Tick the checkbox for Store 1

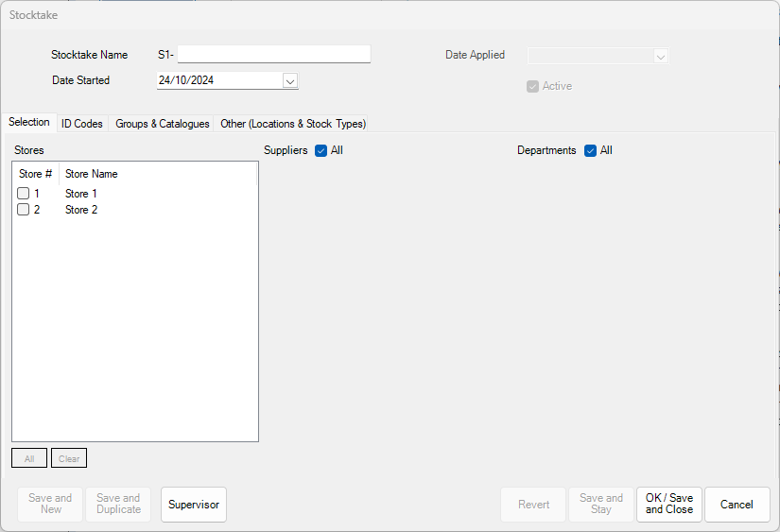pos(24,193)
